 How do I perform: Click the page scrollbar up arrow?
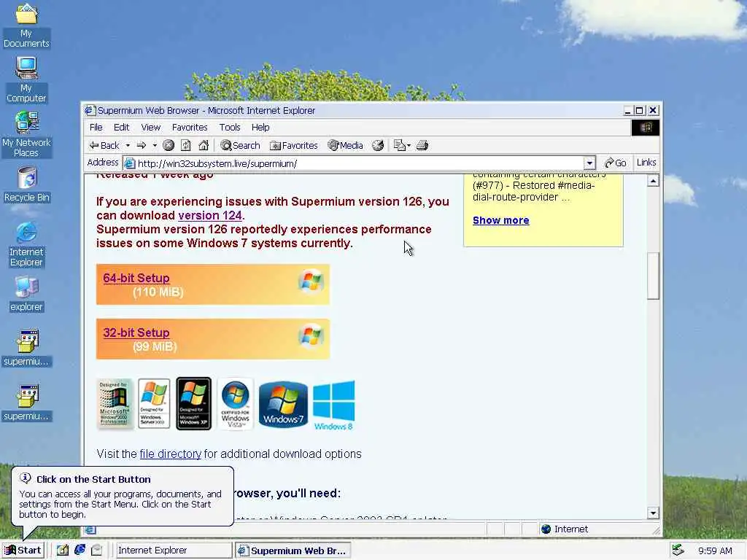pyautogui.click(x=653, y=181)
